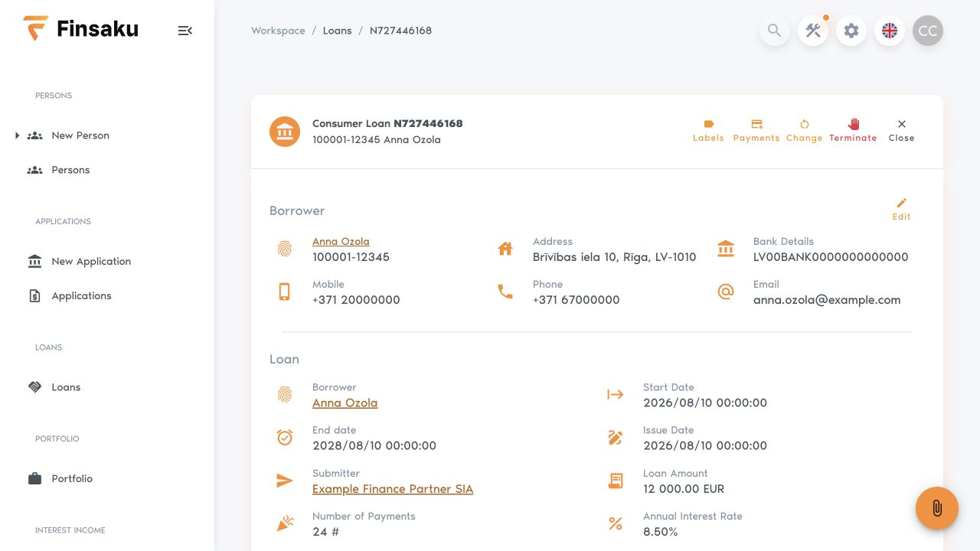Image resolution: width=980 pixels, height=551 pixels.
Task: Edit the Borrower section
Action: [901, 209]
